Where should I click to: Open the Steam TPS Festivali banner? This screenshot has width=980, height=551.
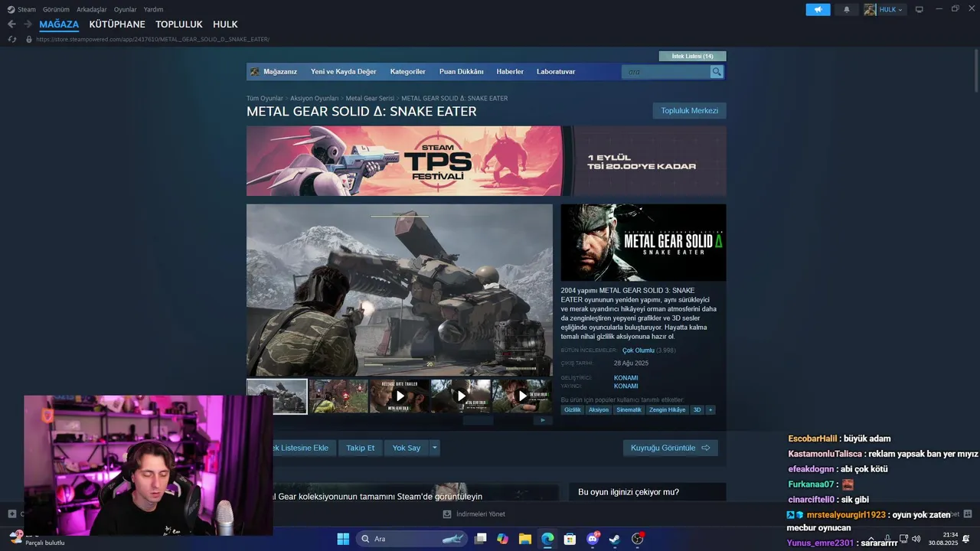tap(486, 161)
